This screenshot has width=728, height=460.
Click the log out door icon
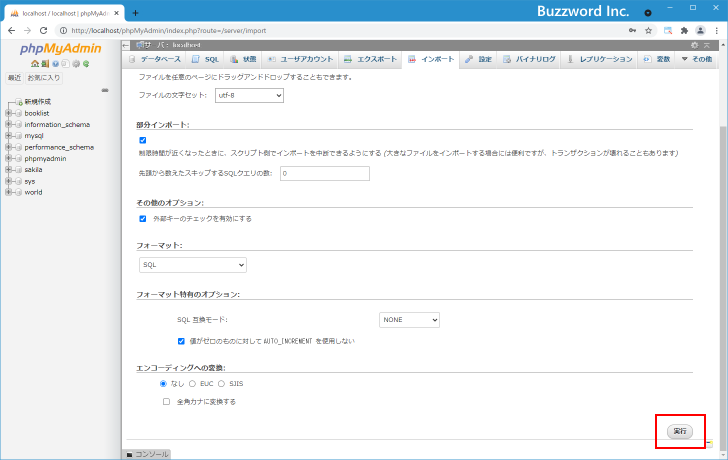45,64
